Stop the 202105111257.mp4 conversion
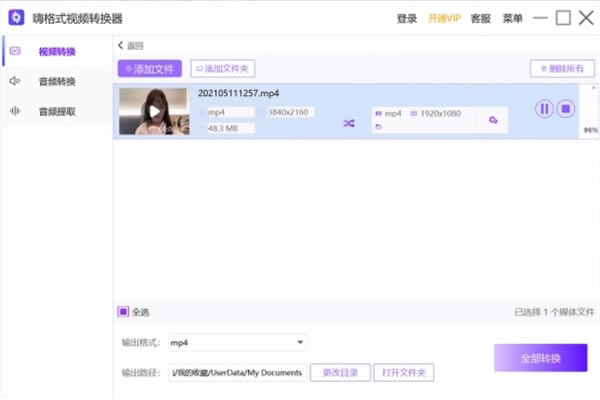The image size is (600, 400). tap(565, 109)
